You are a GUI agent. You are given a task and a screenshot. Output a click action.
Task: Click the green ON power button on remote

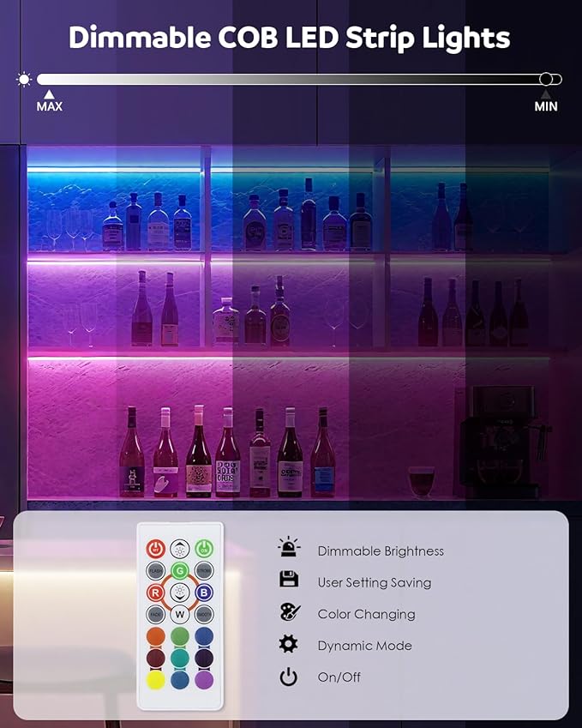tap(204, 549)
